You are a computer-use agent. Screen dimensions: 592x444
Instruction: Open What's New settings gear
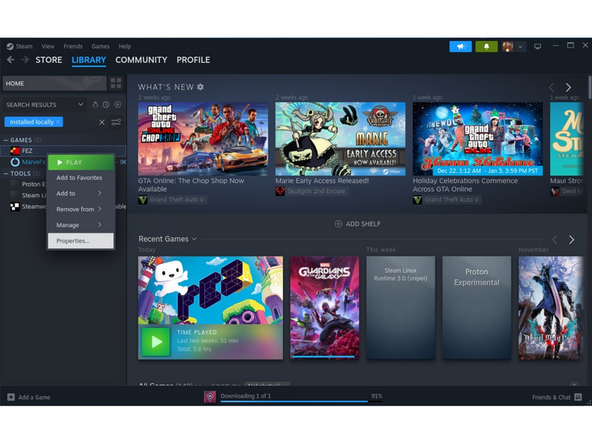[200, 87]
